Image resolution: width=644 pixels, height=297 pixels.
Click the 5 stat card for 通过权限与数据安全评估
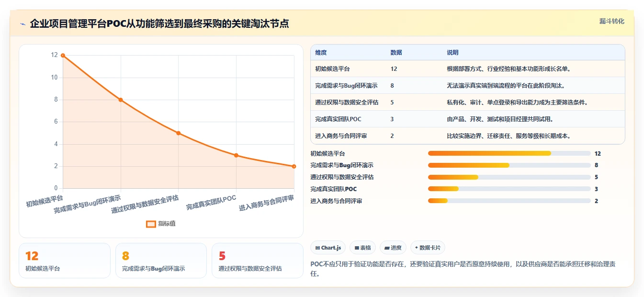pos(258,261)
